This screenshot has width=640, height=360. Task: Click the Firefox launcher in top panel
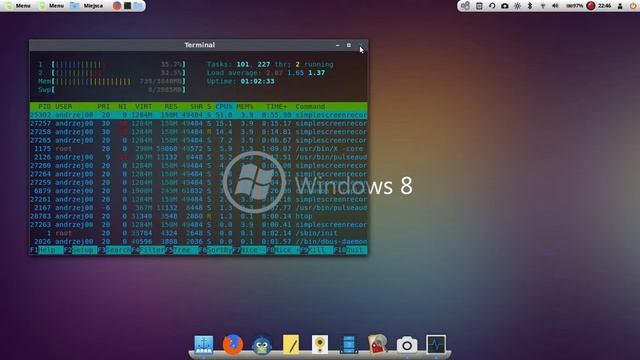(x=117, y=6)
